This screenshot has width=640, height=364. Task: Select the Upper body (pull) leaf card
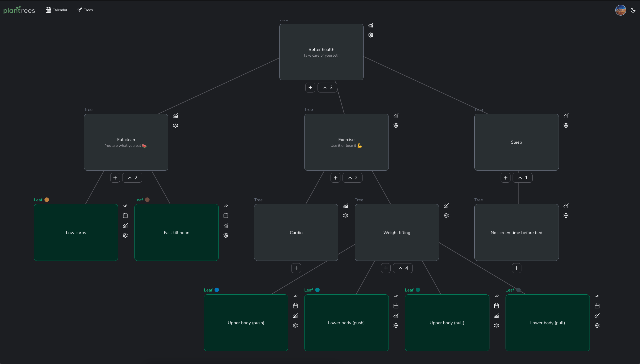447,323
